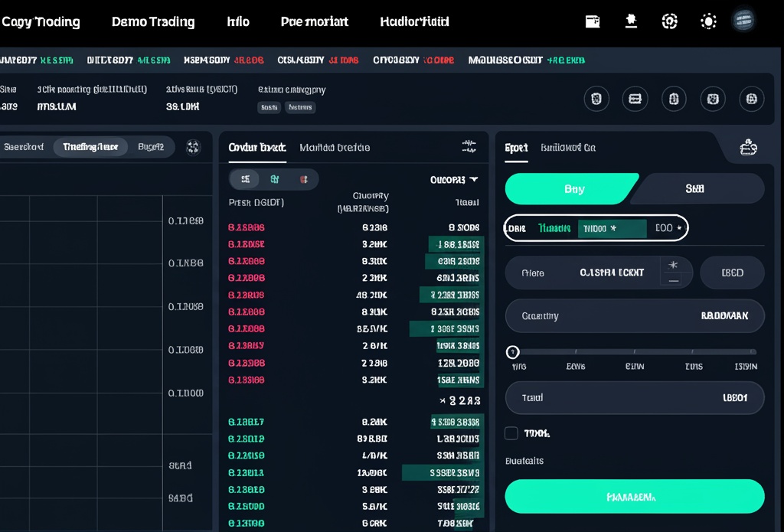Show only green buy orders view
This screenshot has height=532, width=784.
(275, 179)
